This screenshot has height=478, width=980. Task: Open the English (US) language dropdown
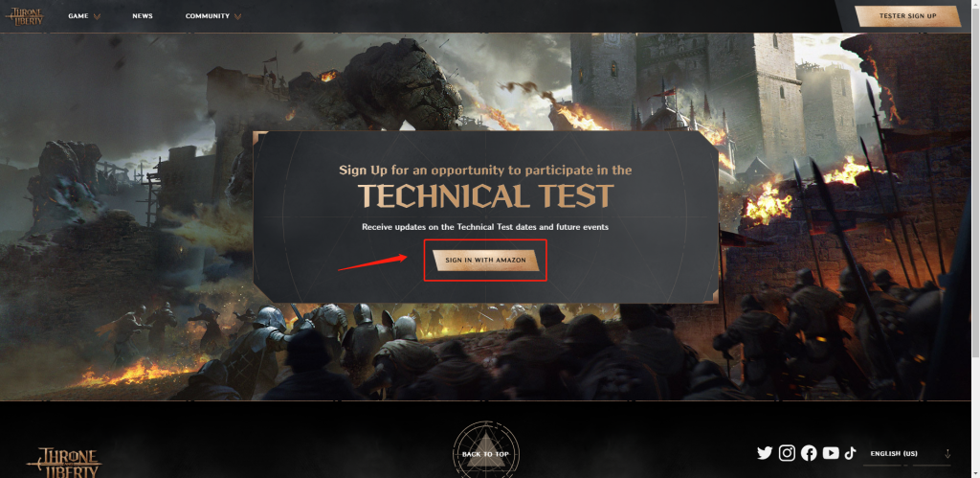point(907,454)
